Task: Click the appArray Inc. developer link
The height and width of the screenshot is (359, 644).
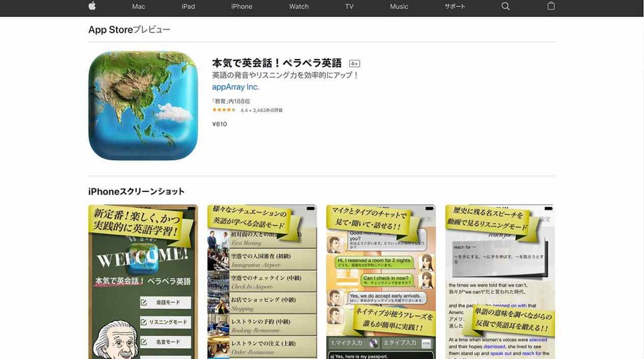Action: pos(235,87)
